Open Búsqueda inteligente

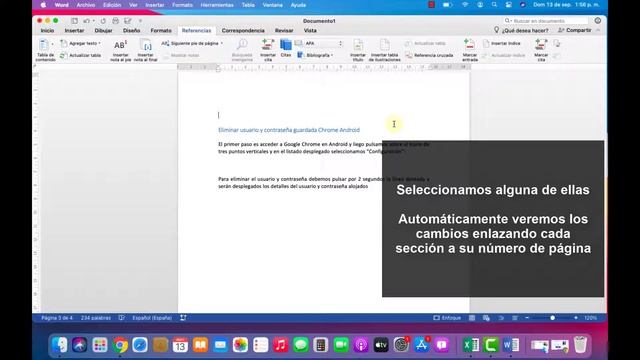pos(242,50)
